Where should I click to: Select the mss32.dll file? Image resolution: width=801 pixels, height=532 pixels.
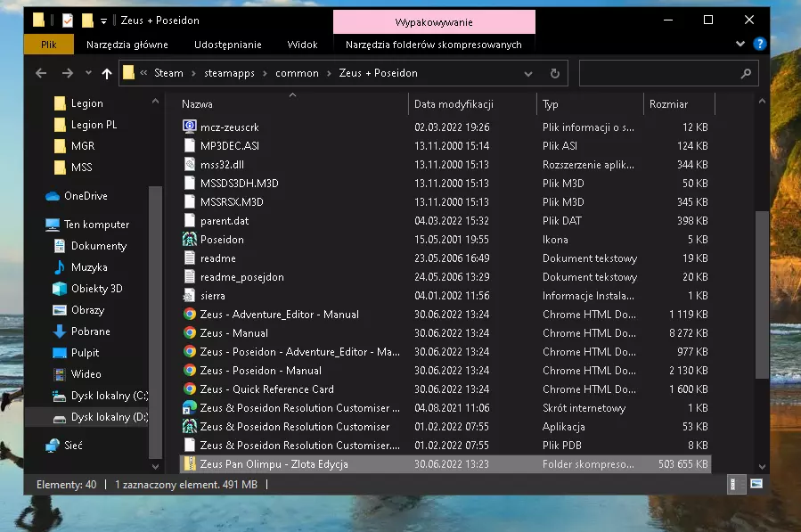click(x=223, y=165)
